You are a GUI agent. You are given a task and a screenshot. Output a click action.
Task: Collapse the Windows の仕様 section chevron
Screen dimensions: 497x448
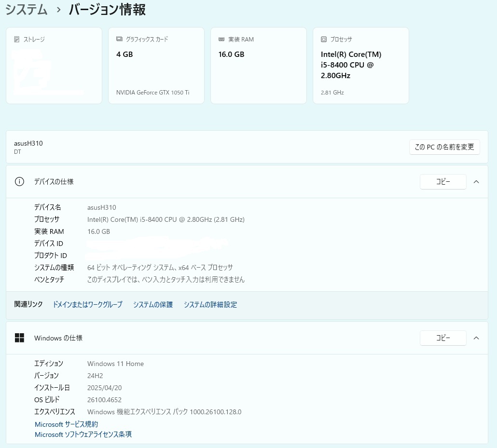476,338
